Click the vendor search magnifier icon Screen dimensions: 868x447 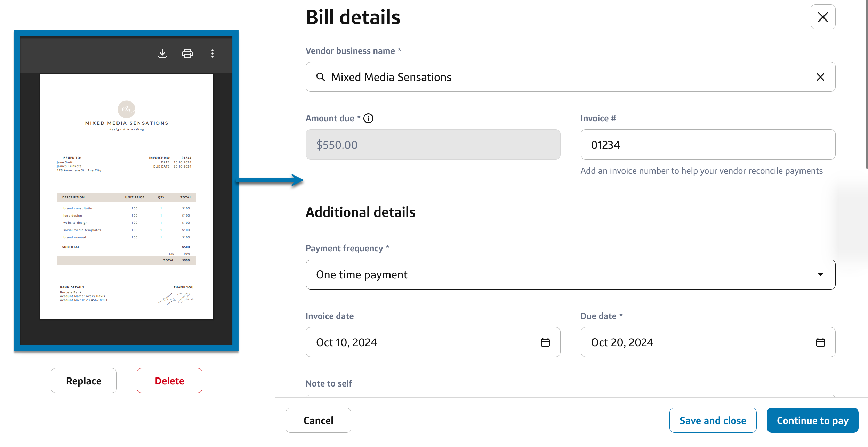[320, 77]
